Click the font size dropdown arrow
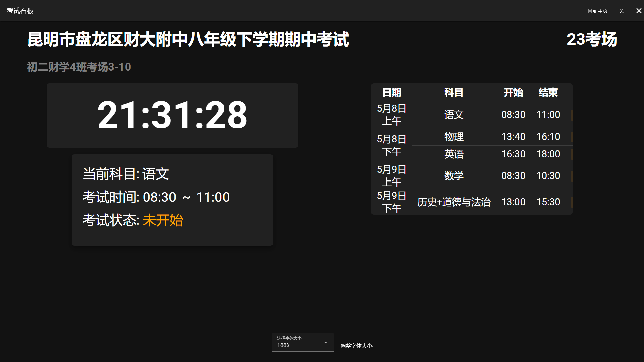The height and width of the screenshot is (362, 644). point(325,342)
